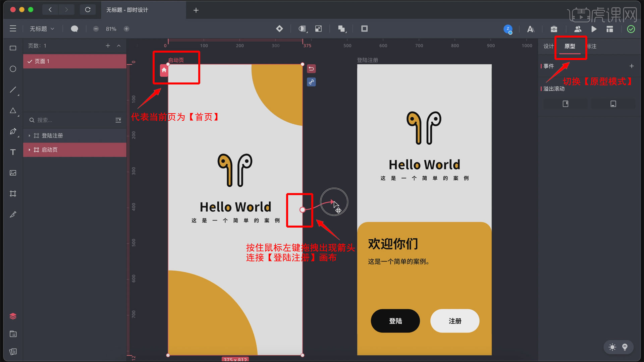Click the prototype connection handle on 启动页
The width and height of the screenshot is (644, 362).
click(x=302, y=210)
